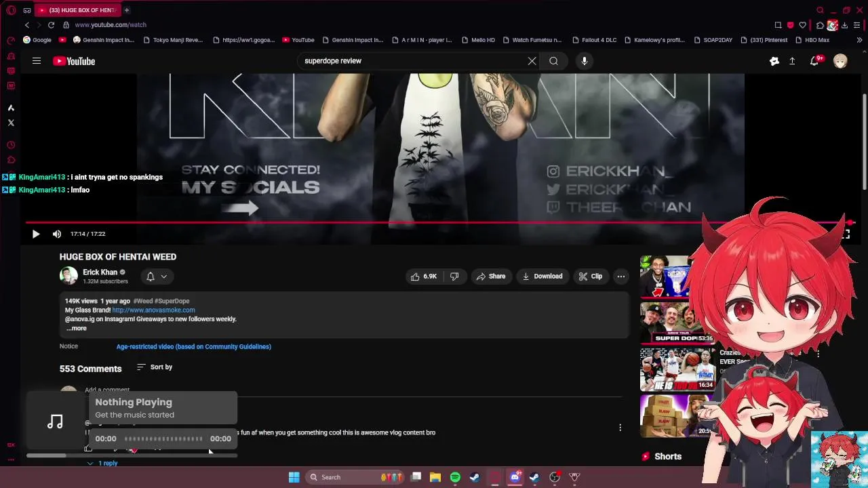Image resolution: width=868 pixels, height=488 pixels.
Task: Open the Sort by comments dropdown
Action: point(155,367)
